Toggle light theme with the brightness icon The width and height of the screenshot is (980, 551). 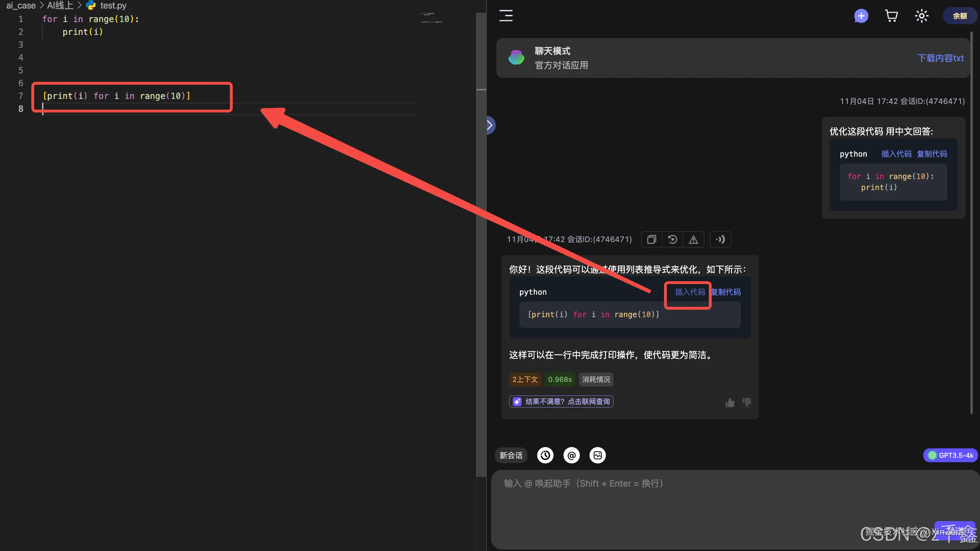click(921, 16)
